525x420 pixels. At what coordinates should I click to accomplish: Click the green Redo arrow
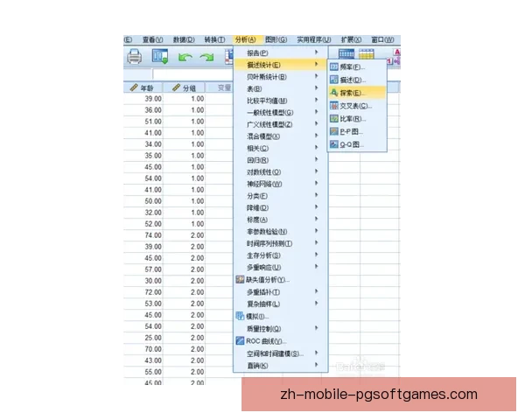[x=206, y=57]
